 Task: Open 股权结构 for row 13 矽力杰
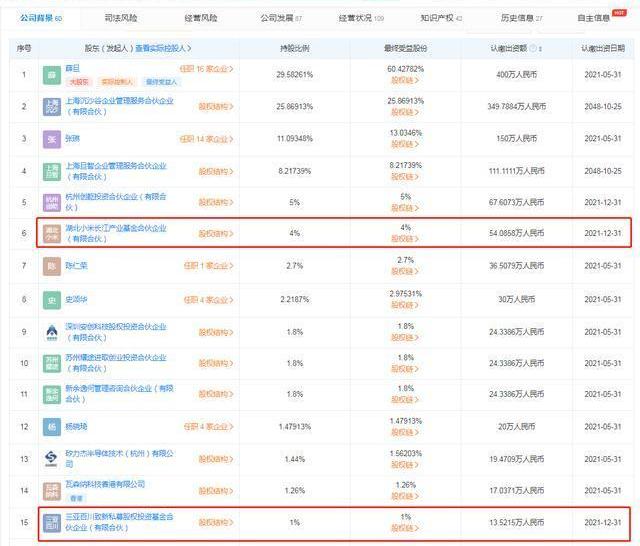(216, 459)
